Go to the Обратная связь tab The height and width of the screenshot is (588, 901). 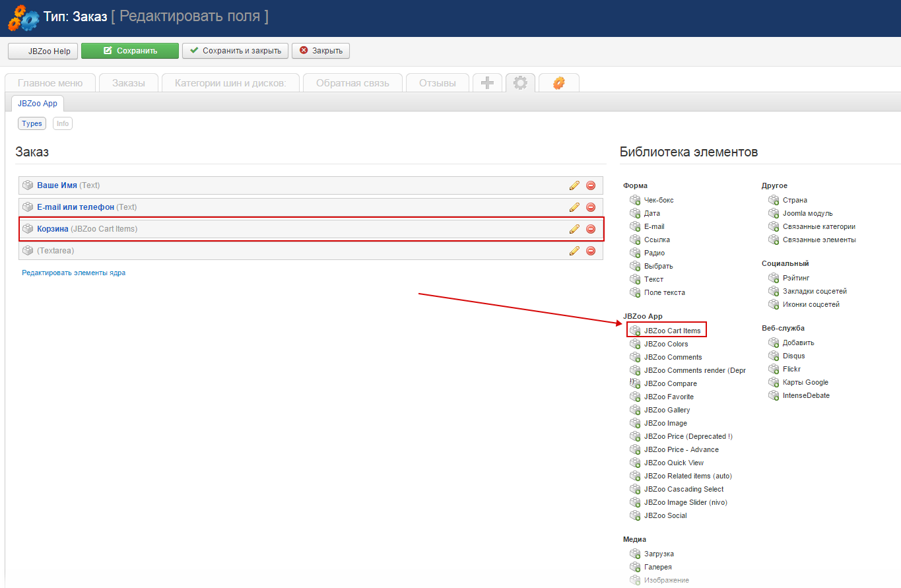coord(352,83)
